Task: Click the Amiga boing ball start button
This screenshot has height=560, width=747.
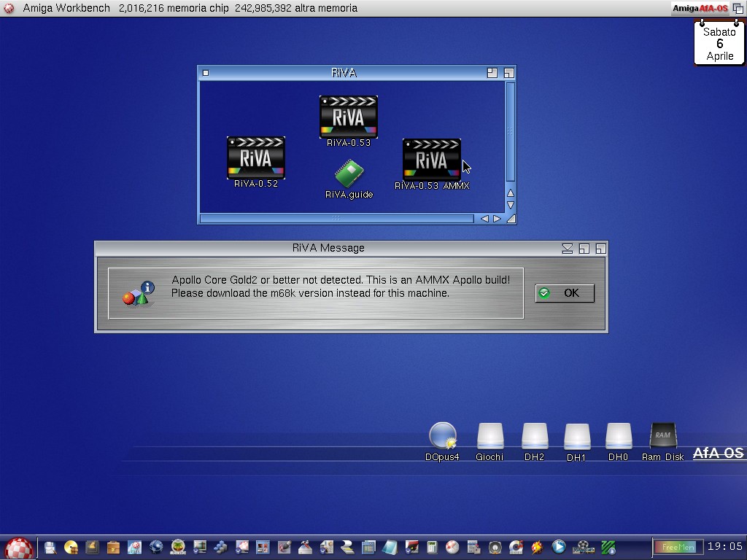Action: click(19, 548)
